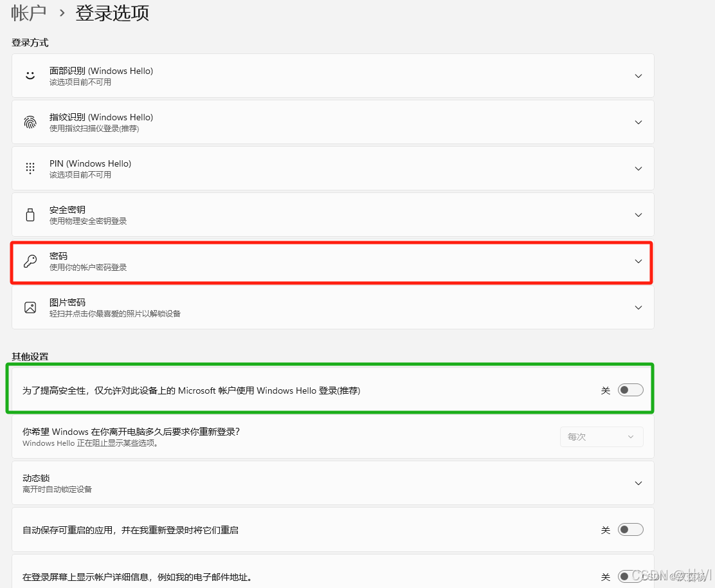
Task: Expand 面部识别 (Windows Hello) chevron
Action: click(x=638, y=76)
